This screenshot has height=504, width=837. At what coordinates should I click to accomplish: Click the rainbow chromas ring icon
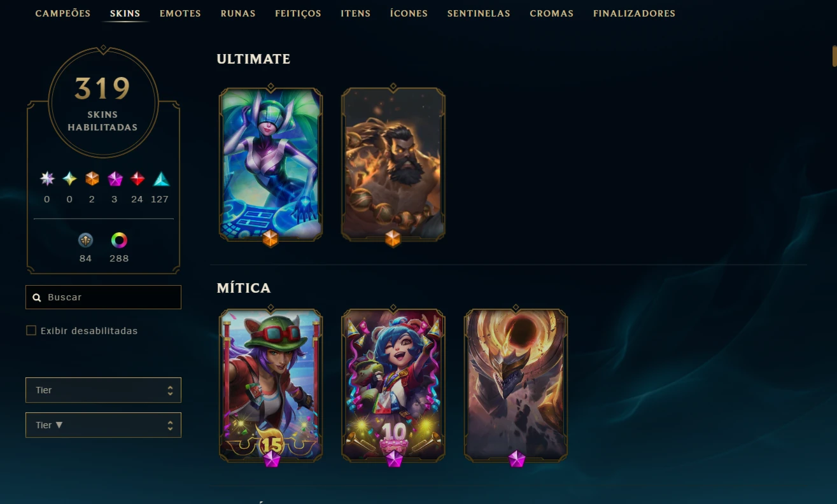click(119, 240)
